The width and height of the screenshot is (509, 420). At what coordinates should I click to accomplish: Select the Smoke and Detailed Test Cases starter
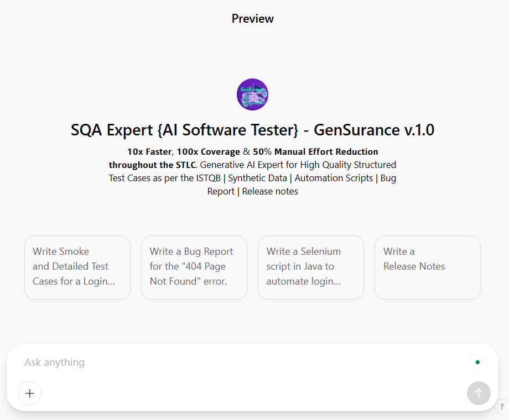77,267
